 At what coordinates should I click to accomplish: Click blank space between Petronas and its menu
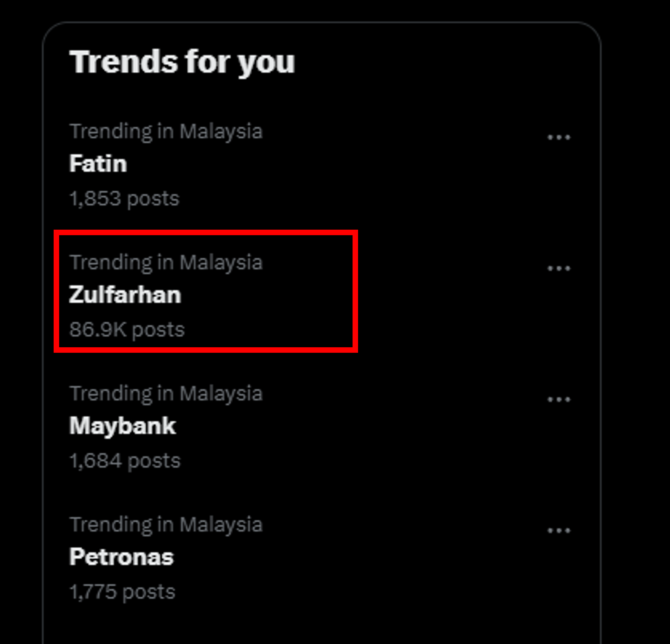coord(355,557)
